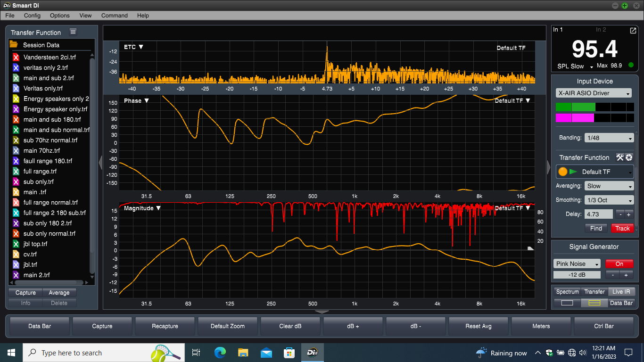Collapse the right control panel arrow
Image resolution: width=644 pixels, height=362 pixels.
click(x=548, y=167)
